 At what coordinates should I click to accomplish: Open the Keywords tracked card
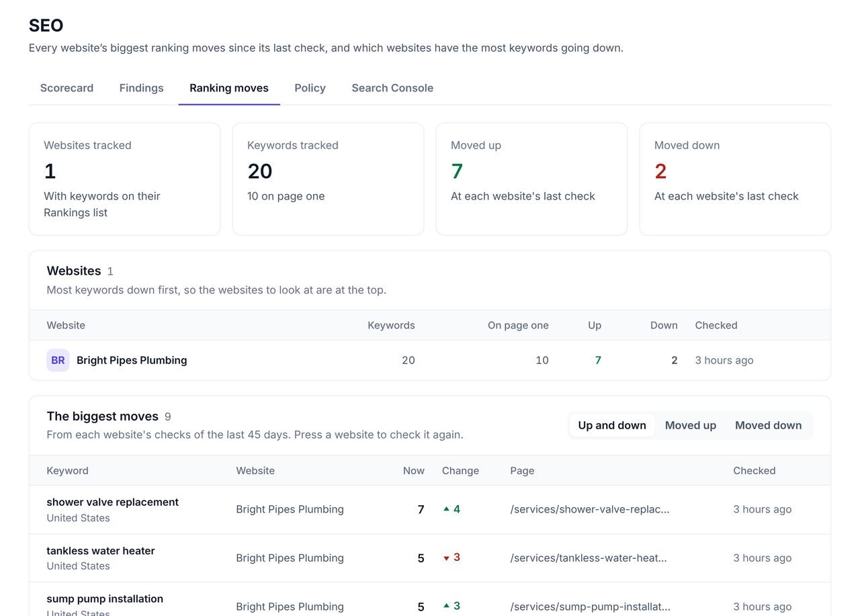(x=328, y=179)
